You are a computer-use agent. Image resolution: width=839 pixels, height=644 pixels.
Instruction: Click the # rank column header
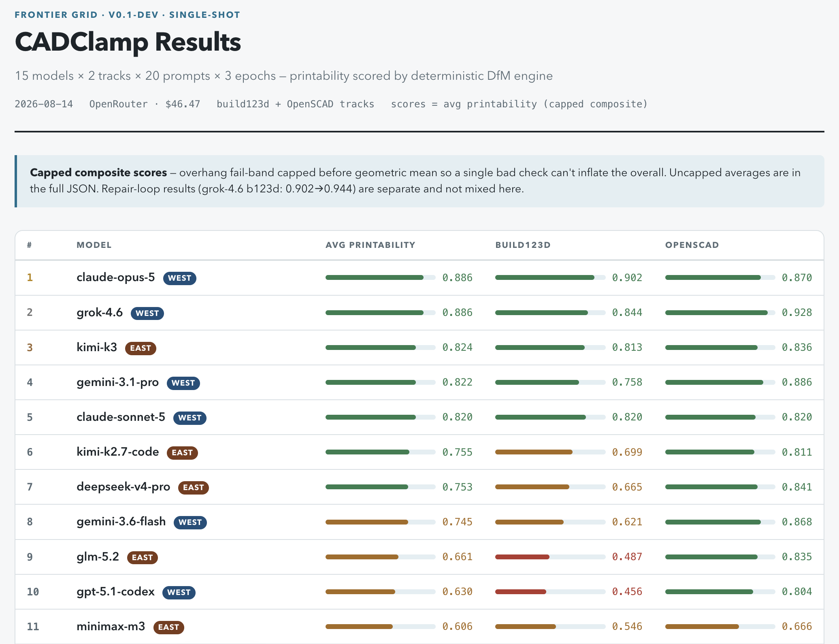(30, 245)
